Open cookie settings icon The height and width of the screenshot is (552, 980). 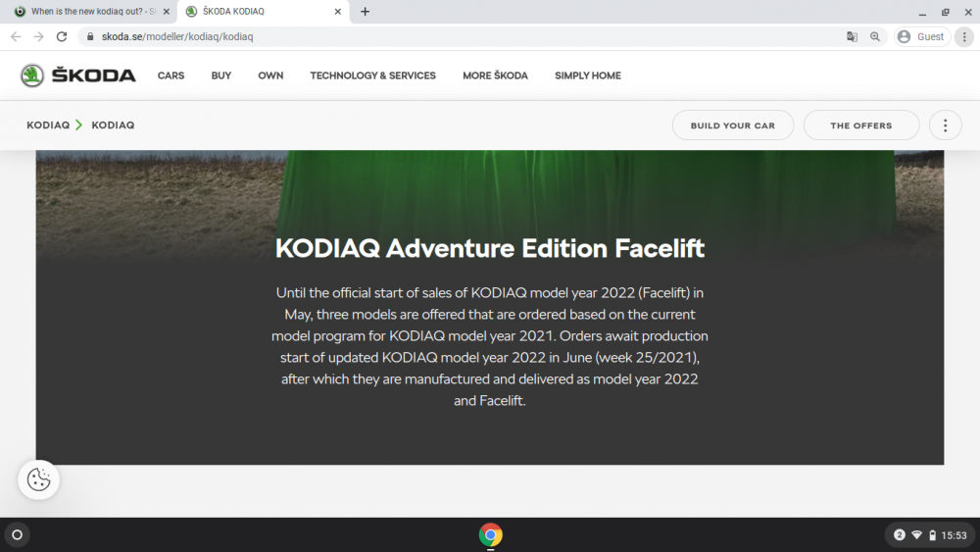[39, 479]
